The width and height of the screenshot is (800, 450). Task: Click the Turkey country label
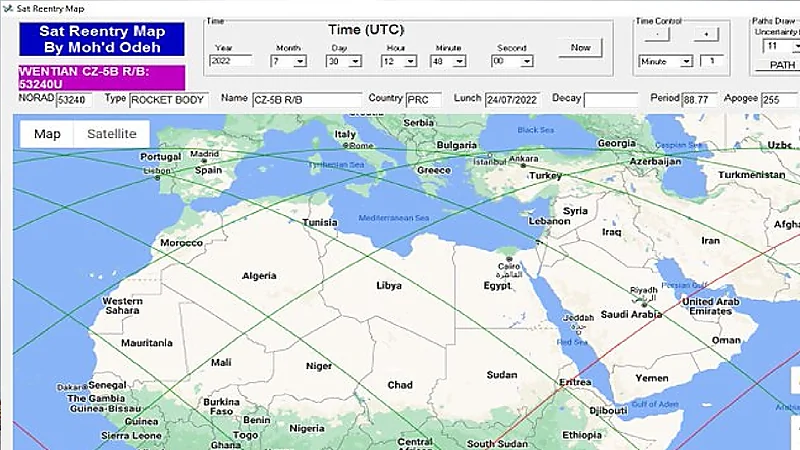pos(545,176)
